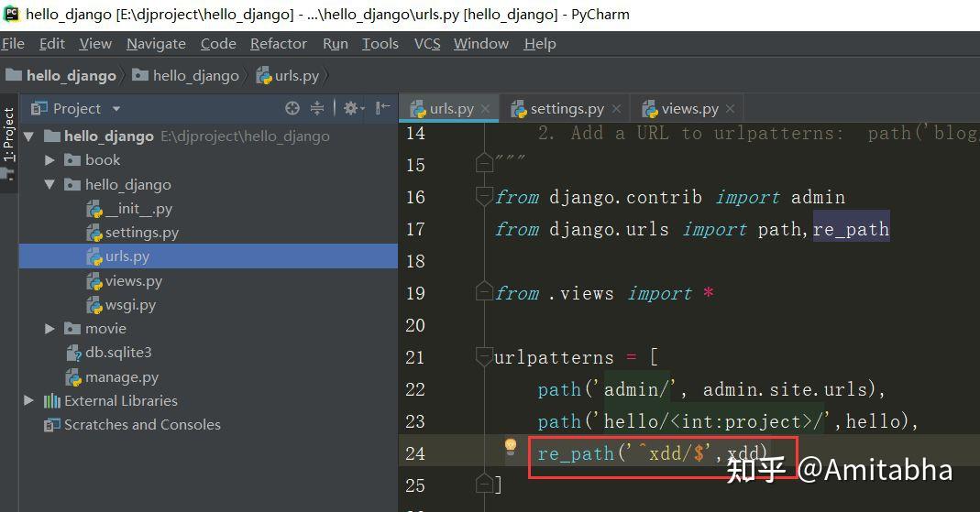Select settings.py in project tree

pos(142,233)
